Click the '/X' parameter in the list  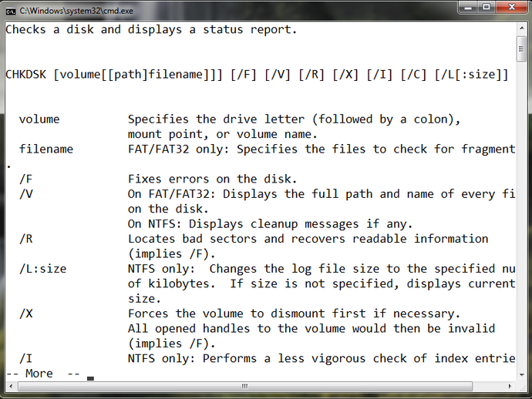point(25,313)
